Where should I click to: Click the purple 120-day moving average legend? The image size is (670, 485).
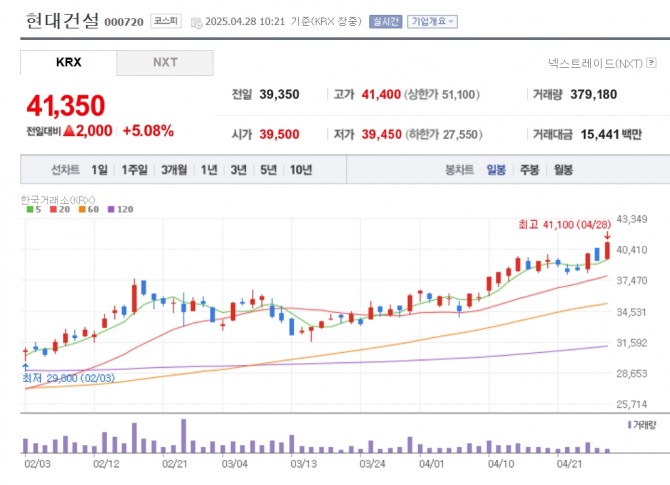pos(120,209)
